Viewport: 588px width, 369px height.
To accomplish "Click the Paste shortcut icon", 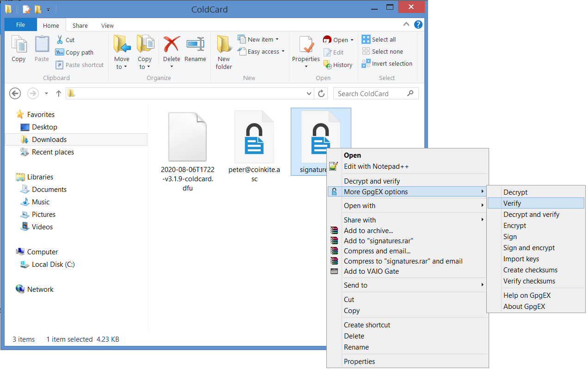I will tap(60, 65).
